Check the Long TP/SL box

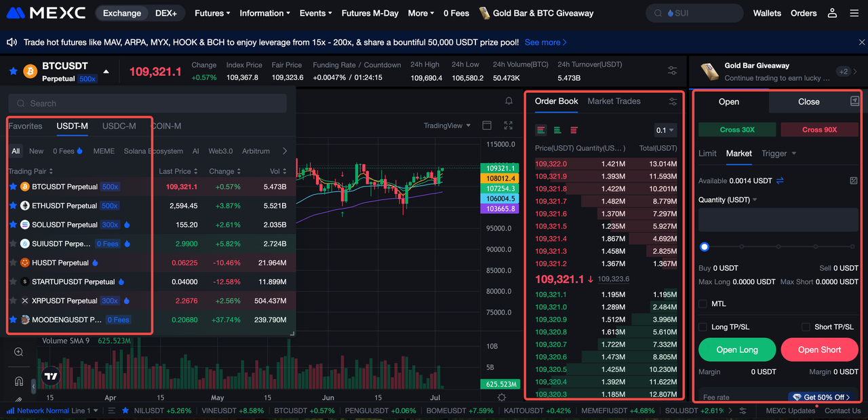[703, 327]
